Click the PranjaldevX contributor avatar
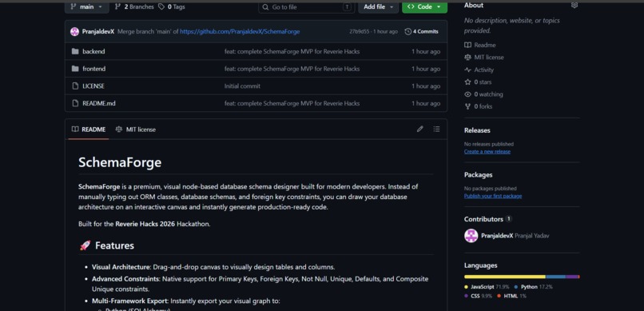Image resolution: width=644 pixels, height=311 pixels. (x=471, y=236)
